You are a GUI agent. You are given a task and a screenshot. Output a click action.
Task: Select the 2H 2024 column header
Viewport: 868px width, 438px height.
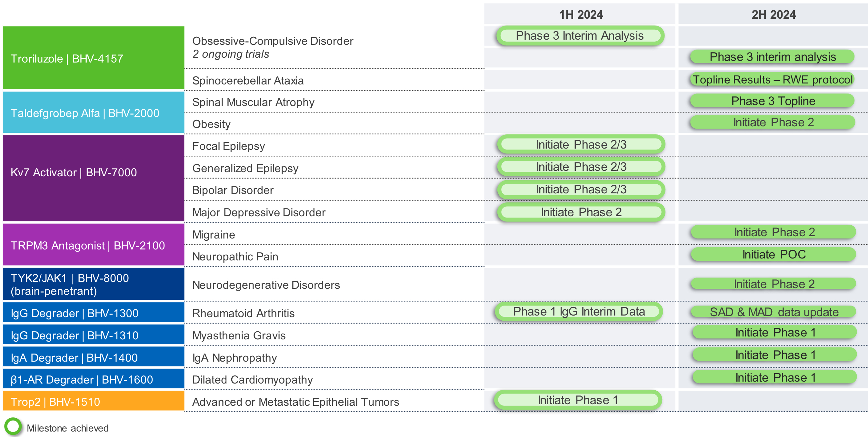(x=773, y=15)
